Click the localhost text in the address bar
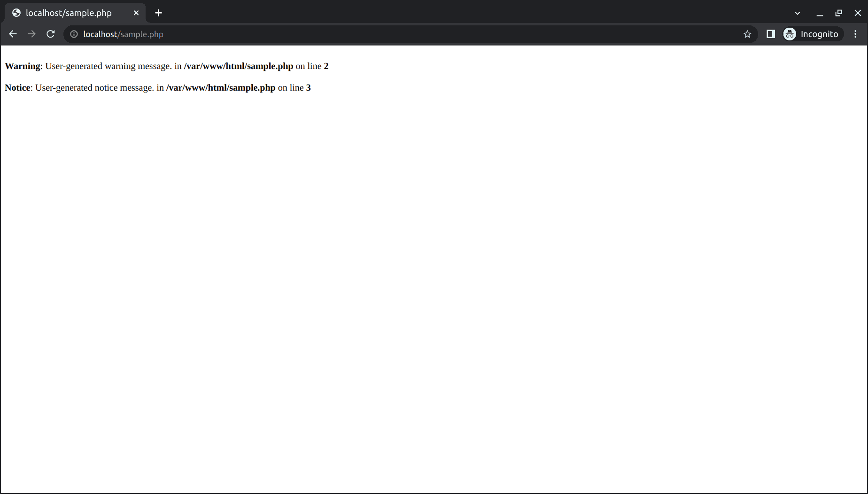This screenshot has width=868, height=494. [100, 34]
